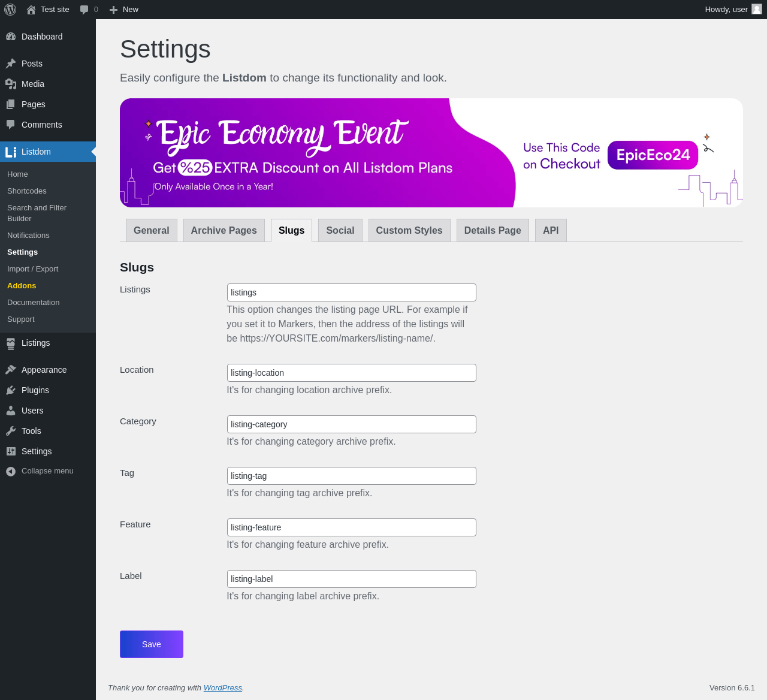Follow the WordPress footer link

tap(223, 688)
